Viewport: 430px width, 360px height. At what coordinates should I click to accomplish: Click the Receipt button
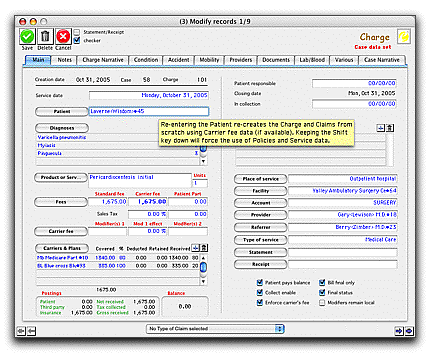[x=260, y=264]
